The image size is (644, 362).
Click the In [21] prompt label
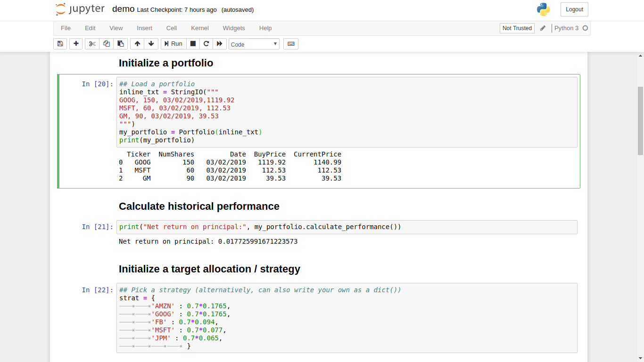click(x=97, y=227)
